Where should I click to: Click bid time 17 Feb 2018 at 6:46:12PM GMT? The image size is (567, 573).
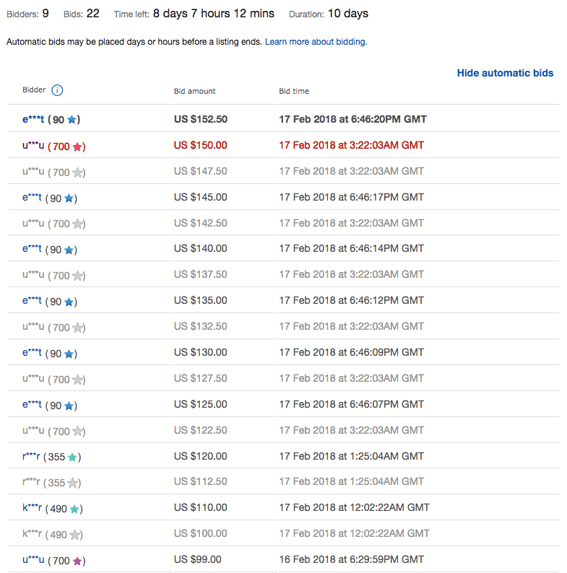pos(351,300)
